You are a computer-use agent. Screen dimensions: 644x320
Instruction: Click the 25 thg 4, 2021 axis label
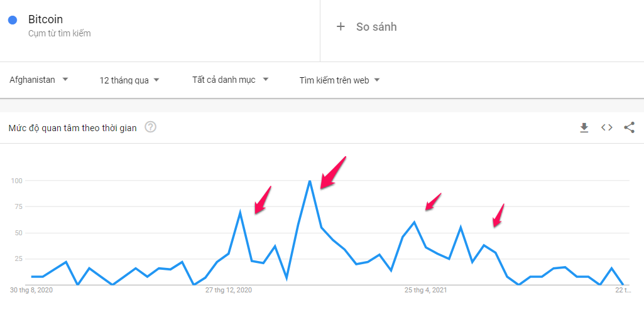pyautogui.click(x=426, y=290)
